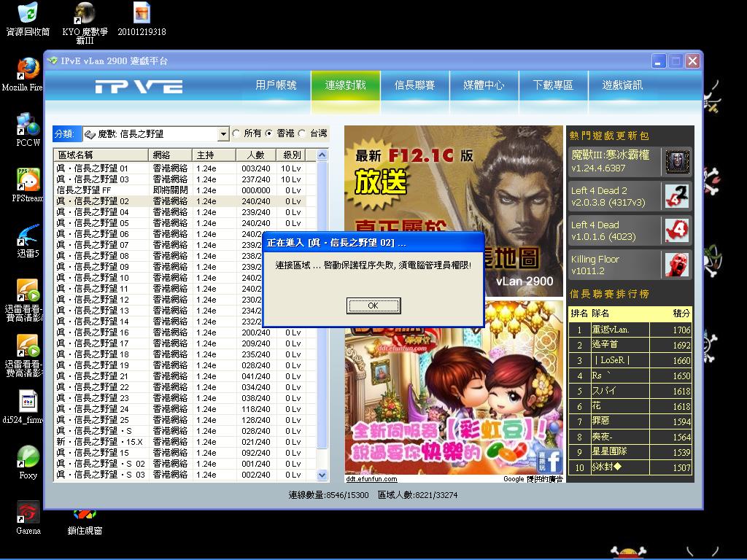Image resolution: width=747 pixels, height=560 pixels.
Task: Select the 香港 region radio button
Action: pyautogui.click(x=269, y=134)
